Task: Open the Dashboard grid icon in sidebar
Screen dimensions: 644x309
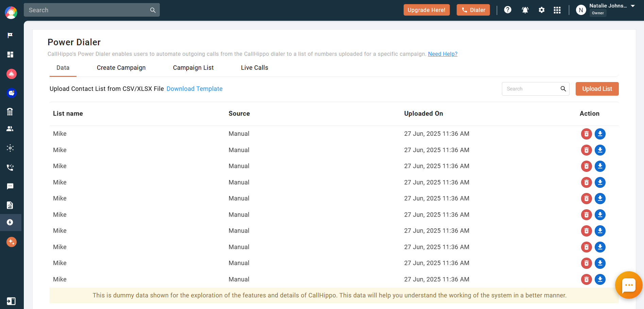Action: tap(10, 54)
